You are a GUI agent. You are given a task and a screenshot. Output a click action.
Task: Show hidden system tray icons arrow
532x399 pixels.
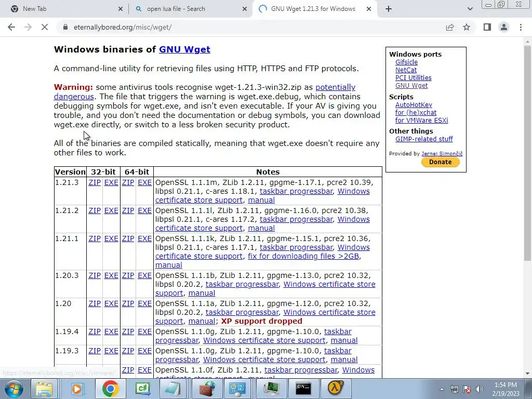[442, 389]
